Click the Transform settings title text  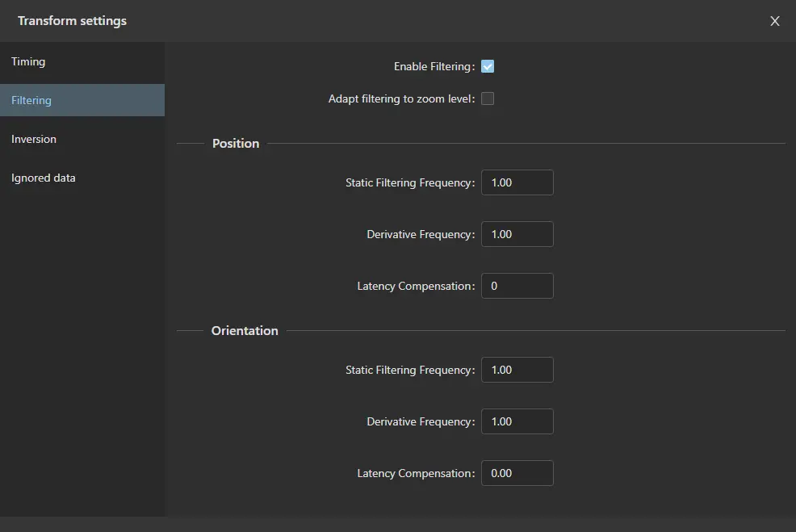point(72,21)
